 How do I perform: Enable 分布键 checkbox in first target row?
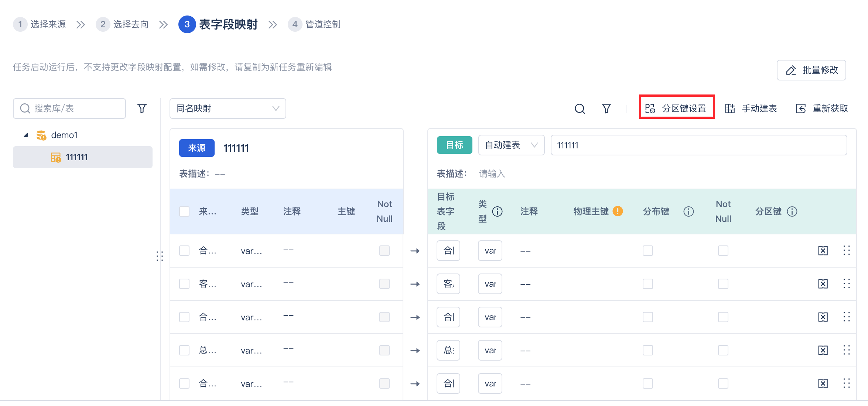647,251
